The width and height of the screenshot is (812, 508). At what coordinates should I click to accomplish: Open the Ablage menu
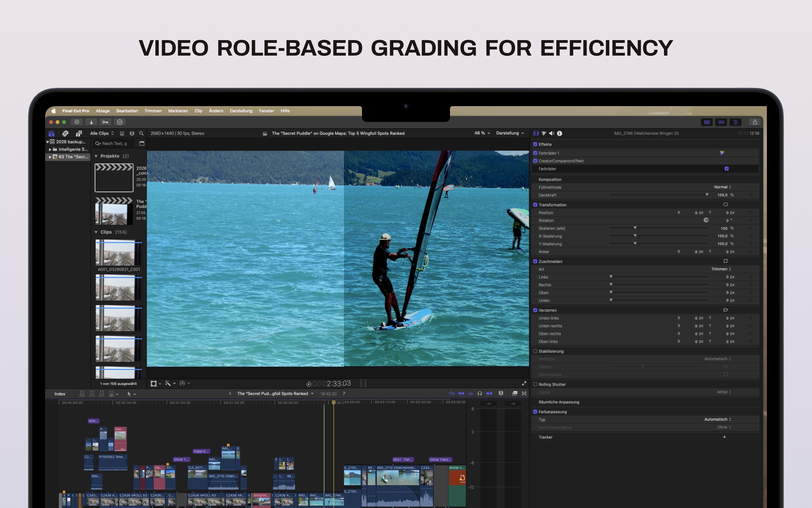click(x=103, y=111)
